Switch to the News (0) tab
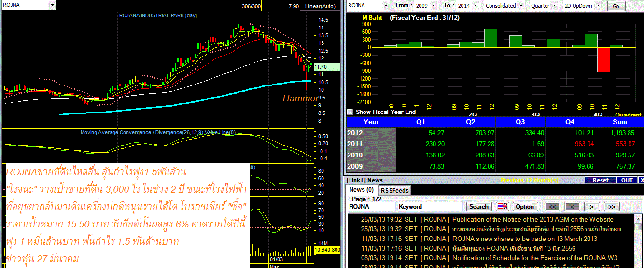 362,190
